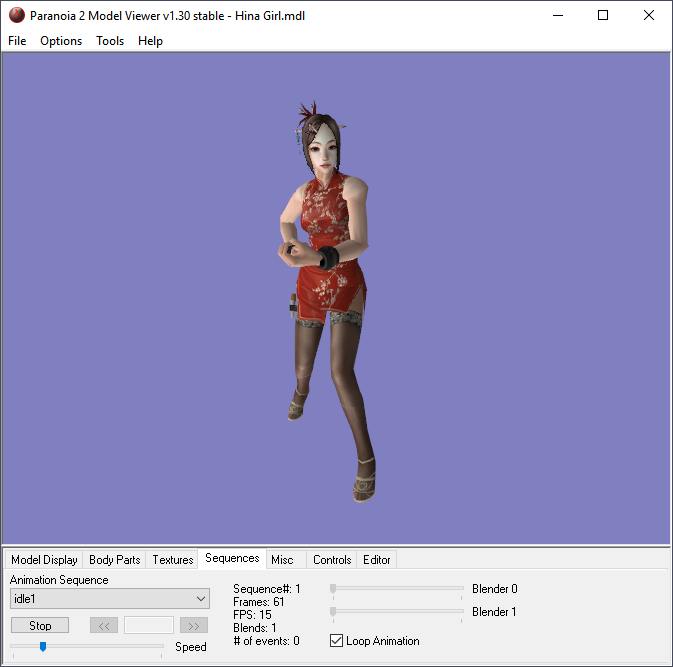This screenshot has width=673, height=667.
Task: Uncheck the Loop Animation checkbox
Action: (336, 641)
